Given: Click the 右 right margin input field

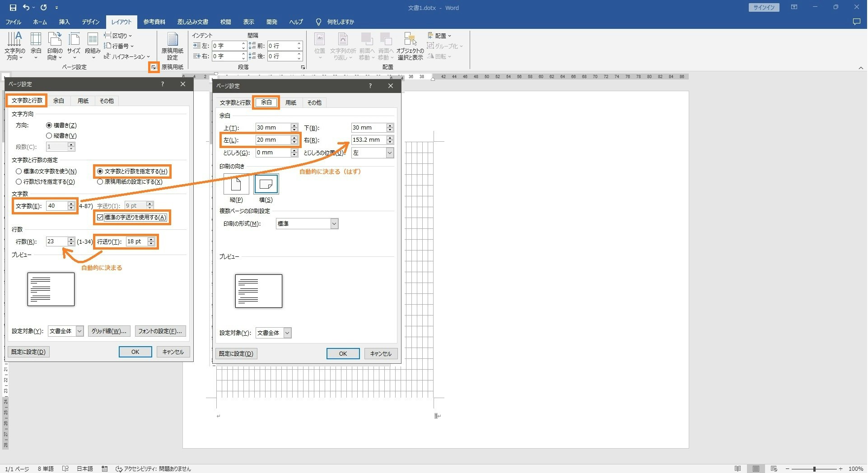Looking at the screenshot, I should [369, 140].
